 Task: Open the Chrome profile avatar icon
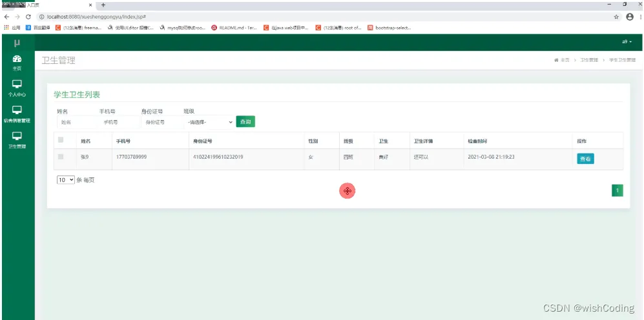point(630,17)
